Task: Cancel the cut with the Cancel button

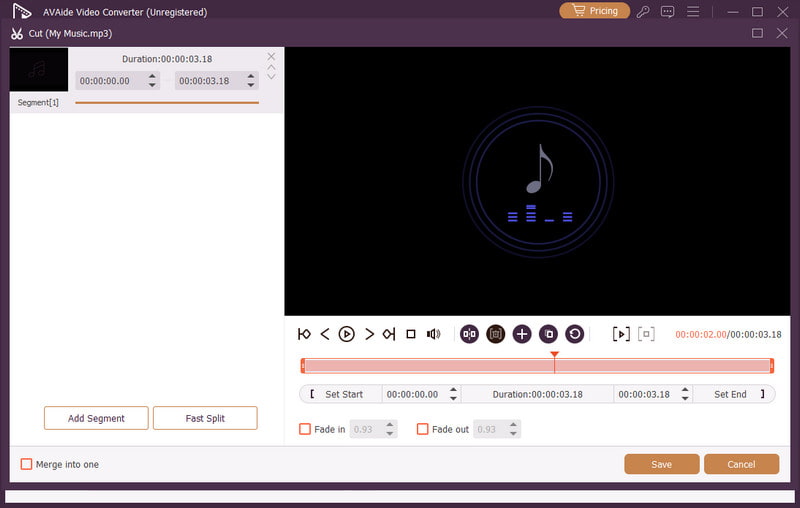Action: coord(741,464)
